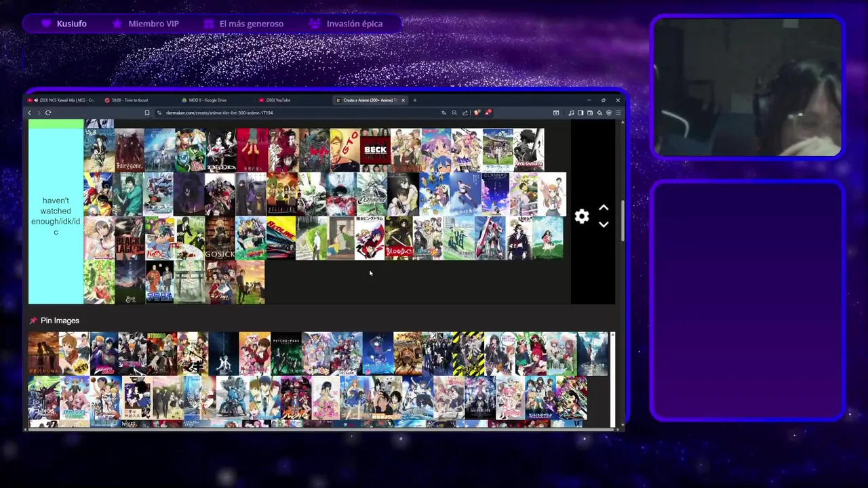Select the Black Lagoon poster

pyautogui.click(x=129, y=239)
